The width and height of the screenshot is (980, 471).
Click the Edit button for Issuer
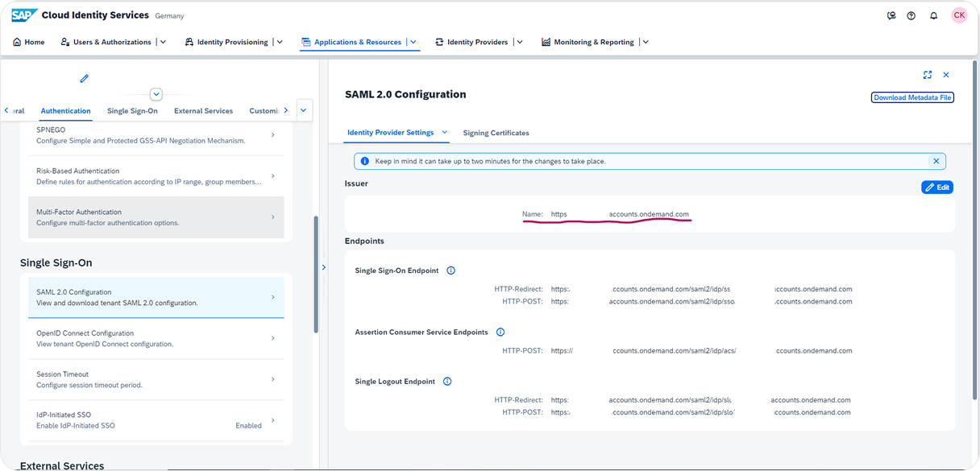[937, 187]
